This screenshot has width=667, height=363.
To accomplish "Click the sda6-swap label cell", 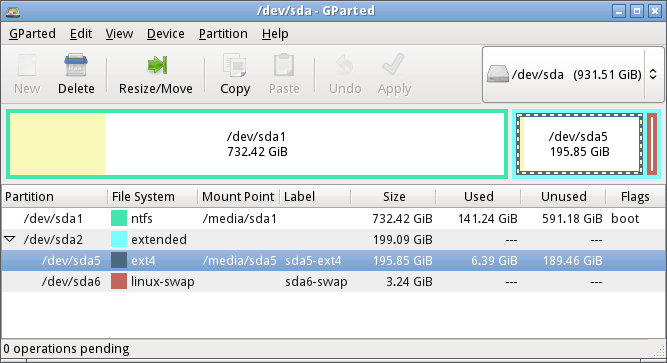I will [316, 282].
